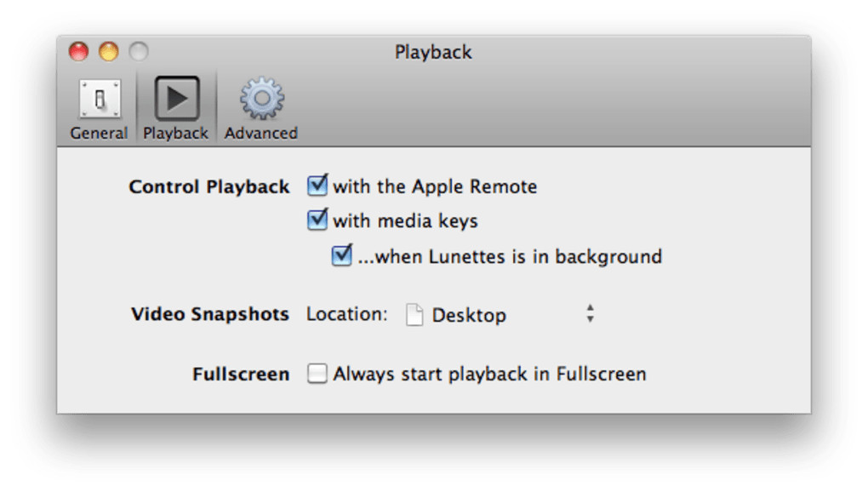Viewport: 868px width, 492px height.
Task: Click the Desktop document icon
Action: pyautogui.click(x=414, y=315)
